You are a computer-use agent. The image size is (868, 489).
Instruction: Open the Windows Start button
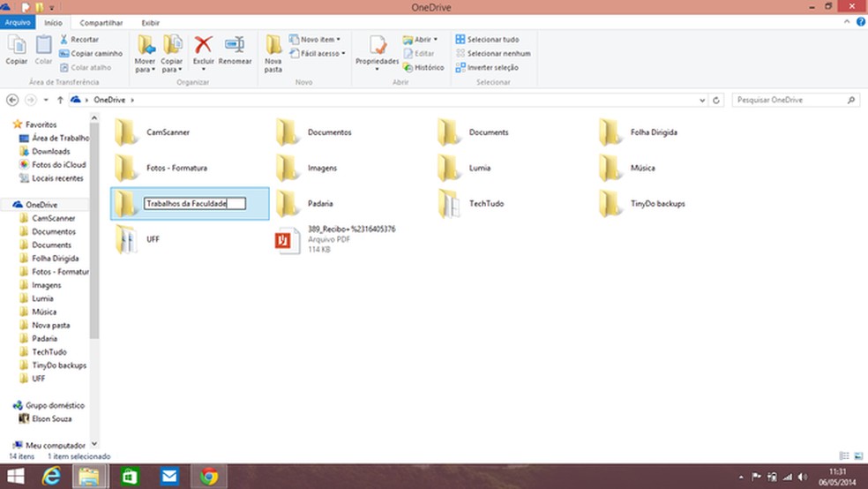point(16,477)
